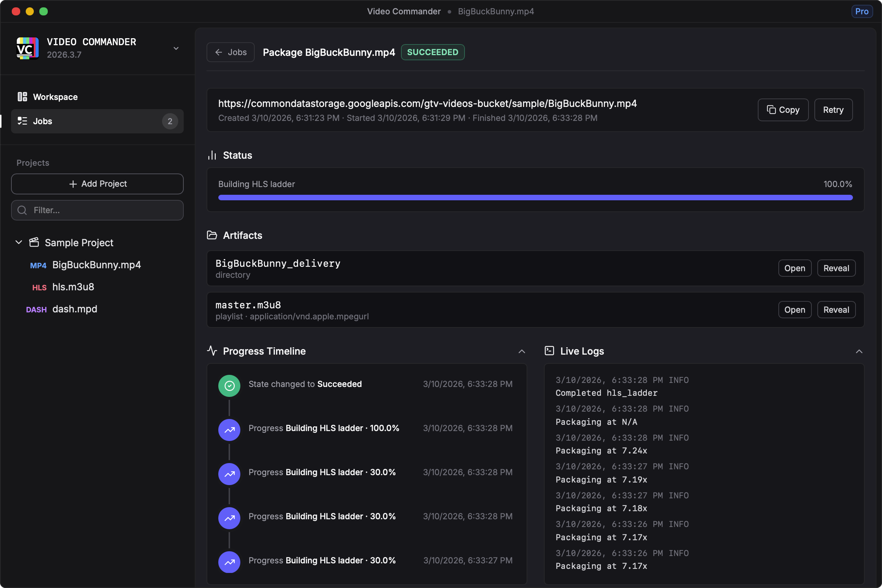
Task: Click the waveform icon beside Progress Timeline
Action: coord(212,351)
